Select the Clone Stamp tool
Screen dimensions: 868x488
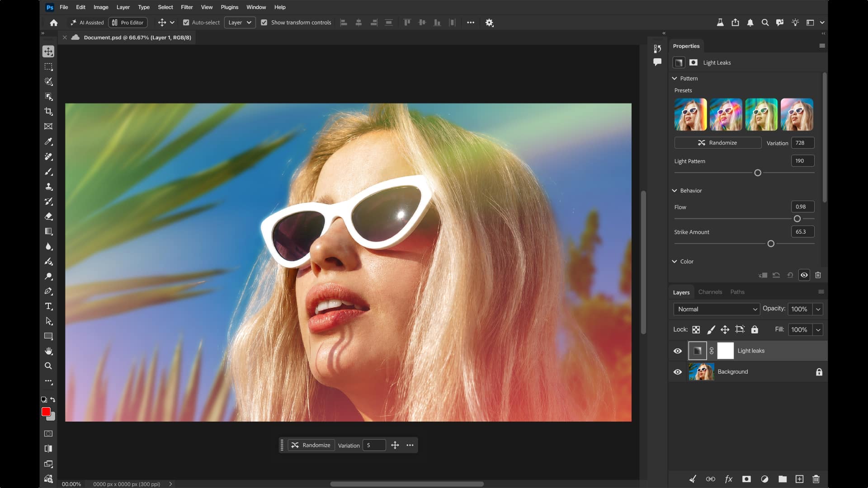click(48, 187)
